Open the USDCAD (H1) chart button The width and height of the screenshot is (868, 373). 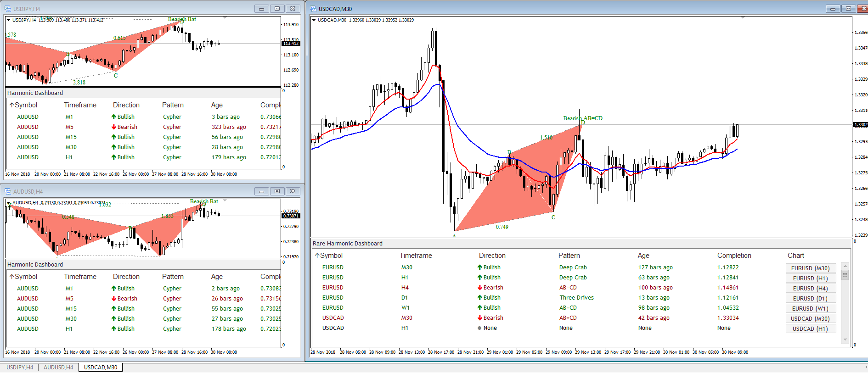pyautogui.click(x=811, y=329)
